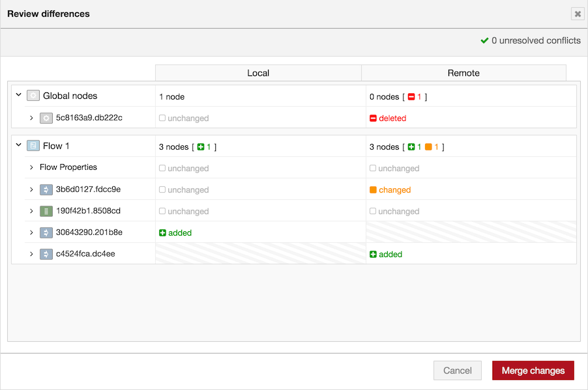Select the Local column header
This screenshot has height=390, width=588.
pyautogui.click(x=258, y=73)
